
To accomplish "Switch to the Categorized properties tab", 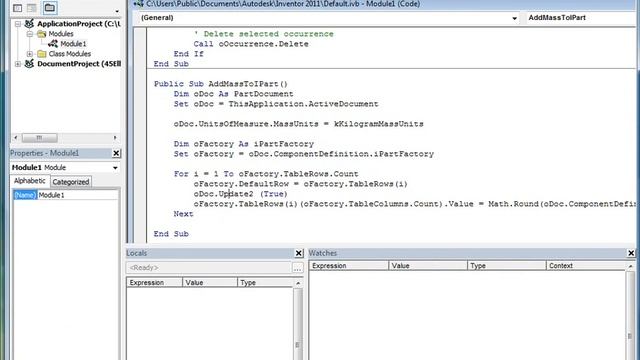I will click(x=71, y=182).
